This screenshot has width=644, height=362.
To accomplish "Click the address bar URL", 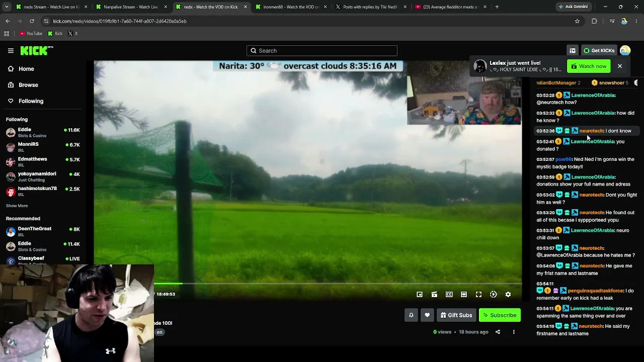I will click(x=120, y=21).
